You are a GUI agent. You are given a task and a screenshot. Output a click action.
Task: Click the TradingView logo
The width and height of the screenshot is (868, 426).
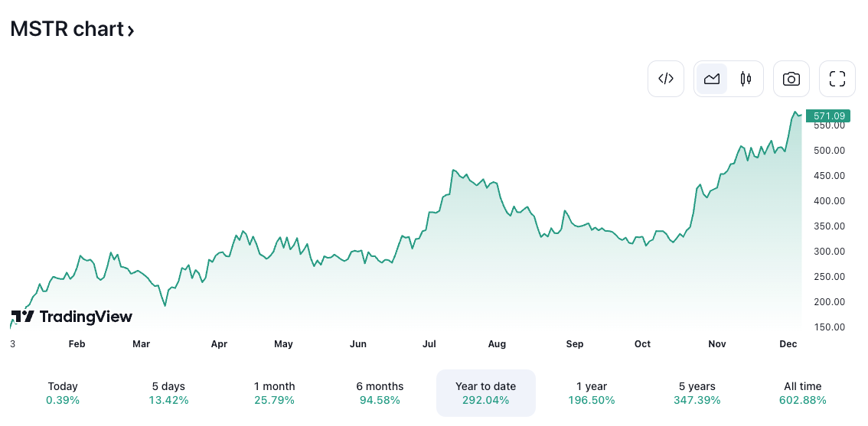[x=72, y=317]
